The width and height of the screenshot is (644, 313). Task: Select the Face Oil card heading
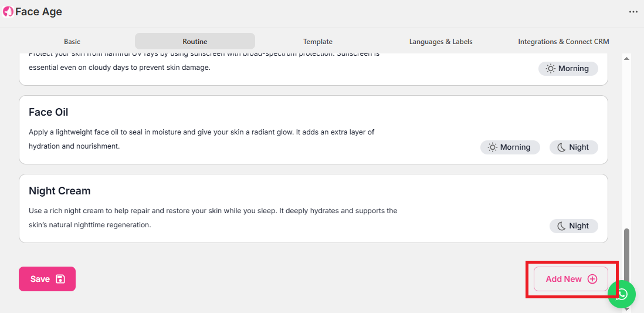pyautogui.click(x=49, y=112)
